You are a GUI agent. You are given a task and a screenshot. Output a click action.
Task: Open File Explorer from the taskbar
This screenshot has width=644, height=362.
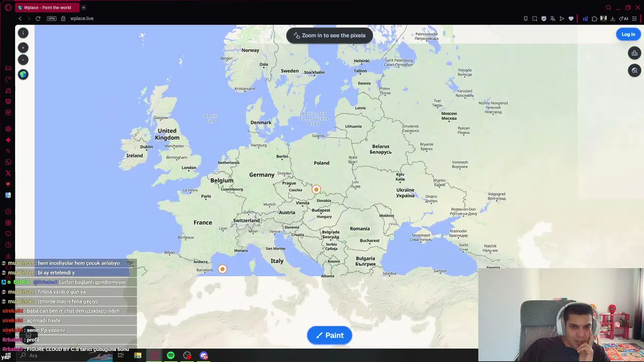137,355
